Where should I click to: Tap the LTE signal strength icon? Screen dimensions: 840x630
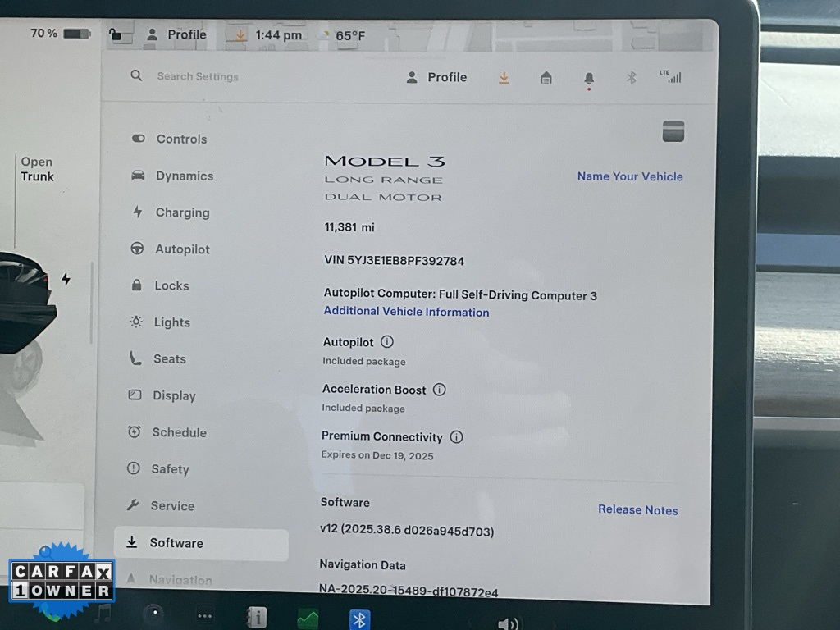(670, 77)
